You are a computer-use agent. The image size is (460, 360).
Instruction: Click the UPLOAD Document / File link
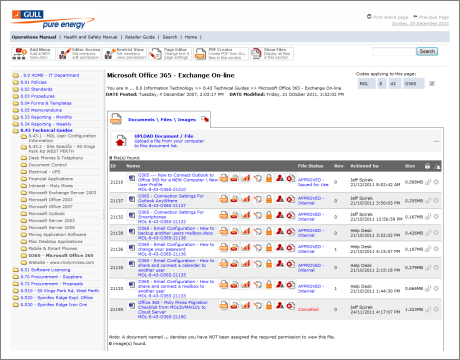[x=164, y=136]
